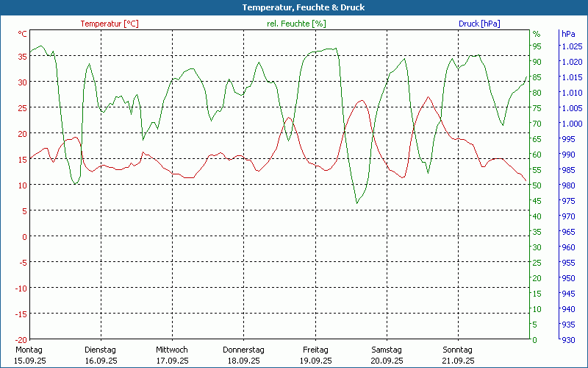Click the green humidity curve's lowest point before Samstag
588x368 pixels.
pos(356,202)
